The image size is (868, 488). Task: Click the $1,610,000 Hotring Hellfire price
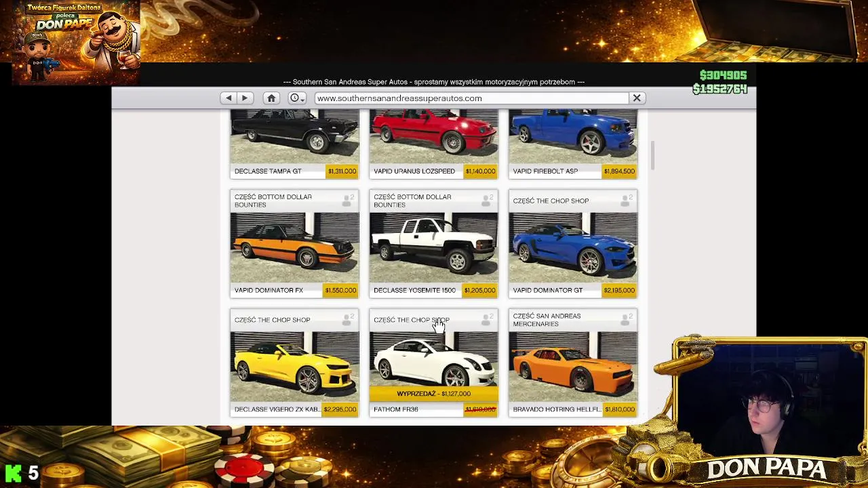click(618, 409)
